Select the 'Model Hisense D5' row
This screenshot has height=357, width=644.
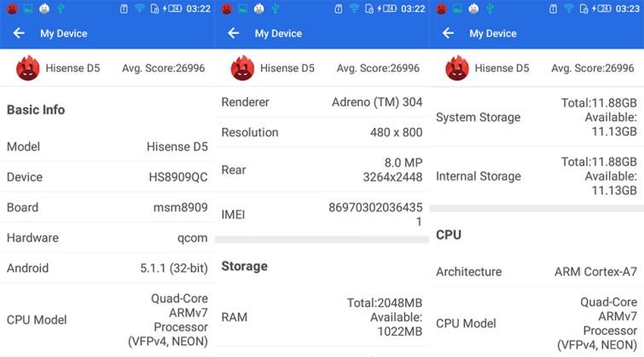click(107, 147)
